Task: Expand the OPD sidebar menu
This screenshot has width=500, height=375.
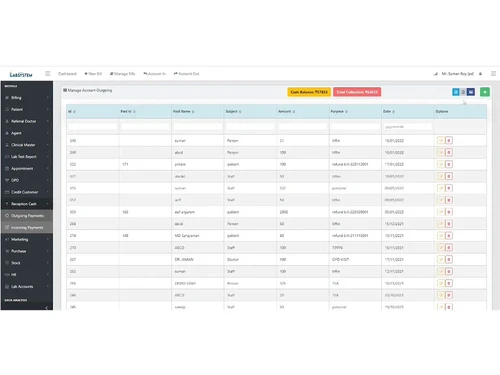Action: click(x=27, y=180)
